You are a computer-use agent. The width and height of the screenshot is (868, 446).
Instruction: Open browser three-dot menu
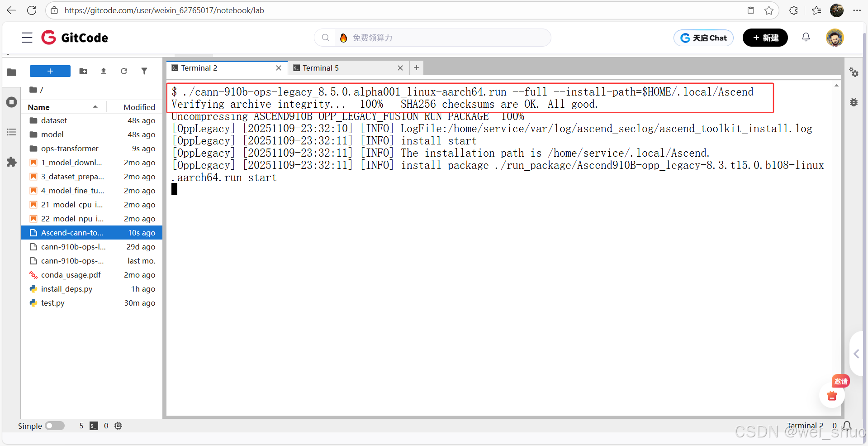(857, 10)
